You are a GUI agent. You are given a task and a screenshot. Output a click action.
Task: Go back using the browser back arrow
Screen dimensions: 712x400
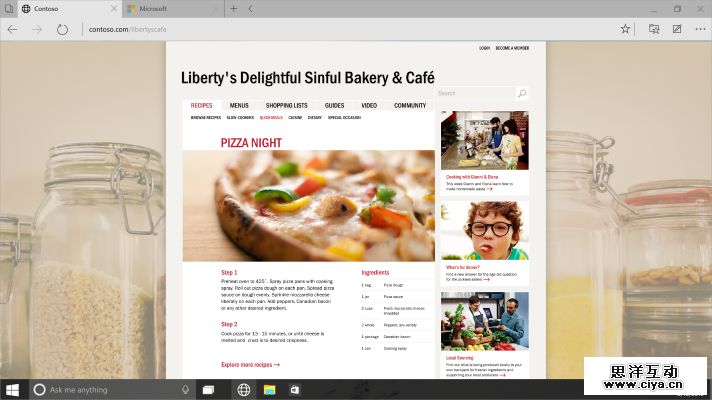(x=12, y=30)
